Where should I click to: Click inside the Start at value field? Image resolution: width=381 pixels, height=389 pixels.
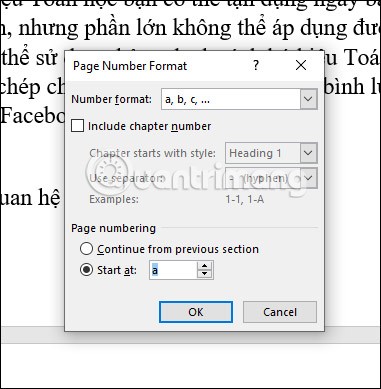pos(173,270)
